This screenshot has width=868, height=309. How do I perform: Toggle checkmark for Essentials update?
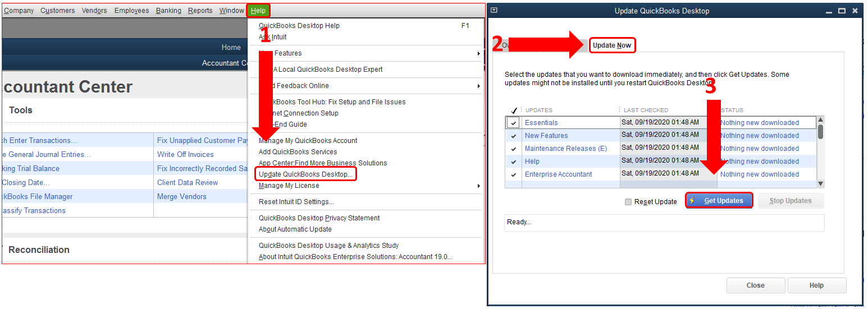click(513, 123)
